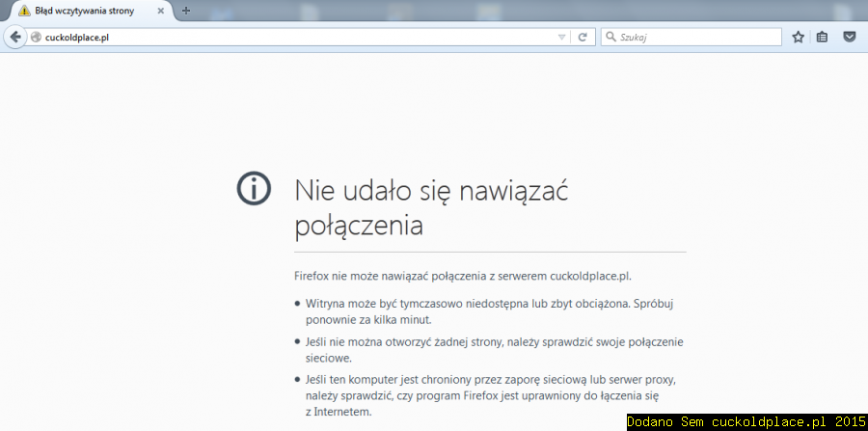Viewport: 868px width, 431px height.
Task: Click the 'Firefox nie może nawiązać połączenia' sentence
Action: click(463, 275)
